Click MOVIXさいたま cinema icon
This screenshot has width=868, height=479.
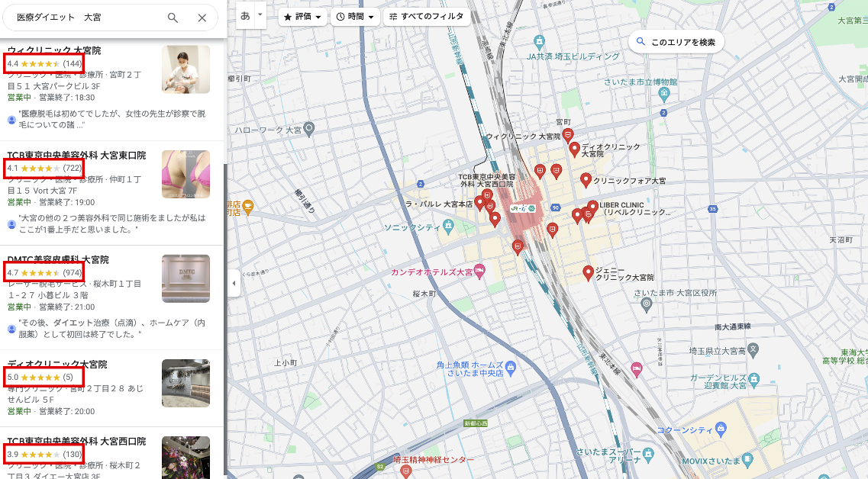747,459
